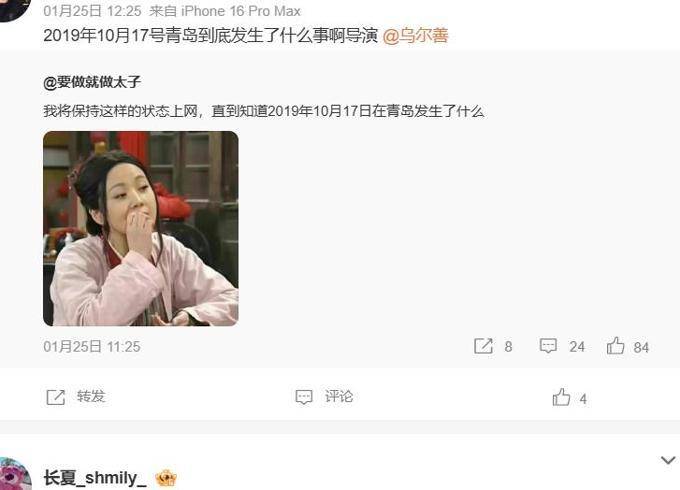Click quoted post text about 青岛

click(x=263, y=111)
